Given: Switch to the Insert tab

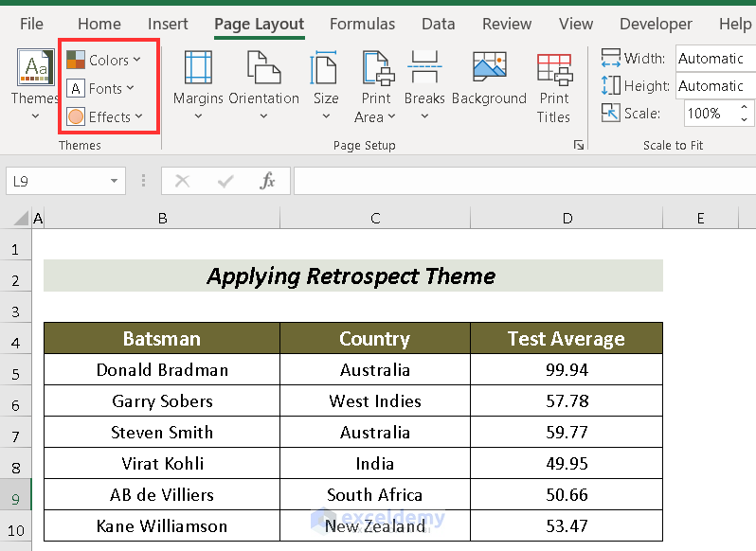Looking at the screenshot, I should [x=168, y=24].
